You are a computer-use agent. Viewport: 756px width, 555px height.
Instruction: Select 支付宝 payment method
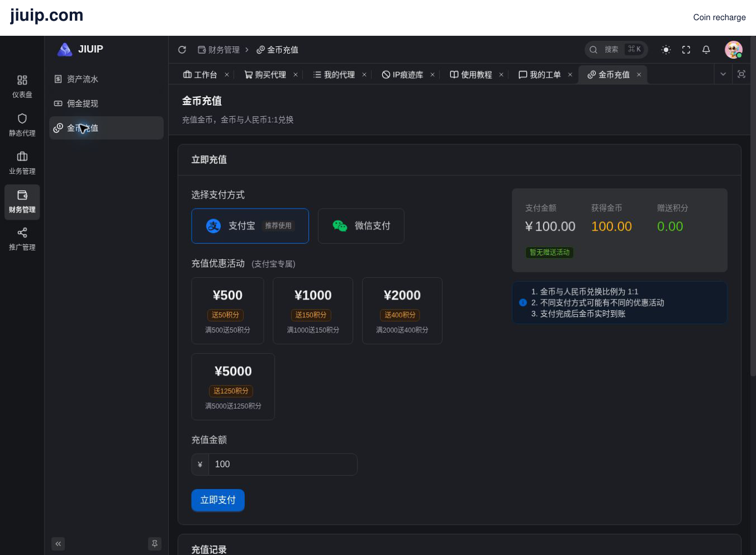tap(250, 226)
